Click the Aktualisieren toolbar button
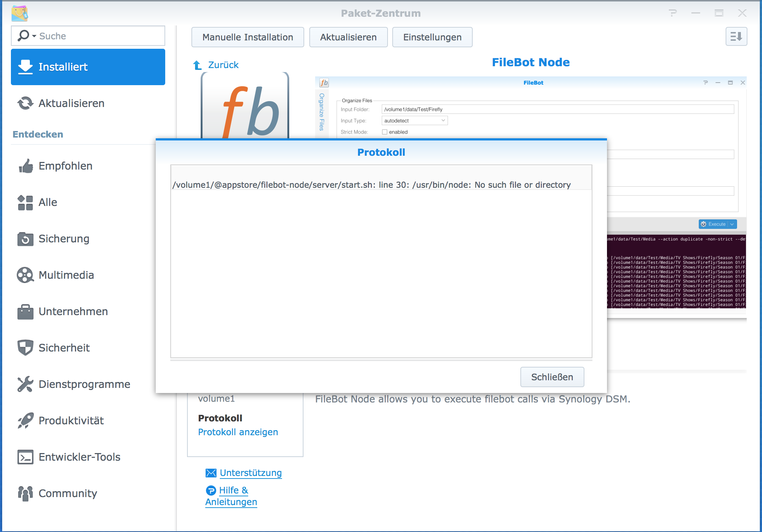 point(348,37)
